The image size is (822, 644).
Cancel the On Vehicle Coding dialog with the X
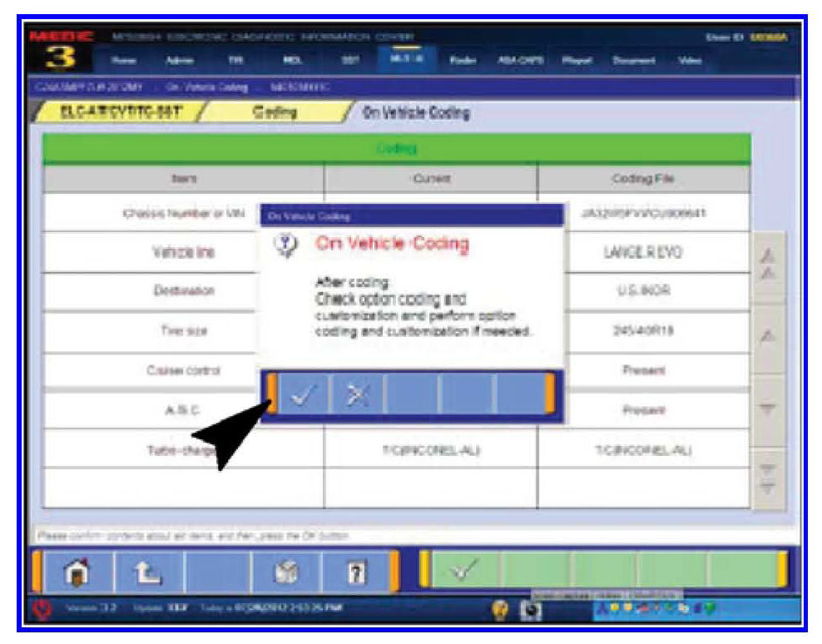(358, 394)
